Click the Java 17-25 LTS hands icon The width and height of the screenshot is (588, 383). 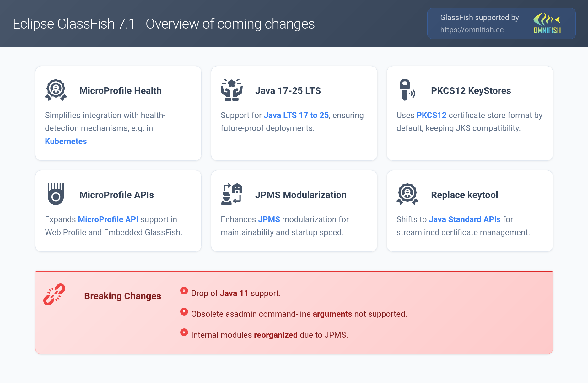[232, 90]
